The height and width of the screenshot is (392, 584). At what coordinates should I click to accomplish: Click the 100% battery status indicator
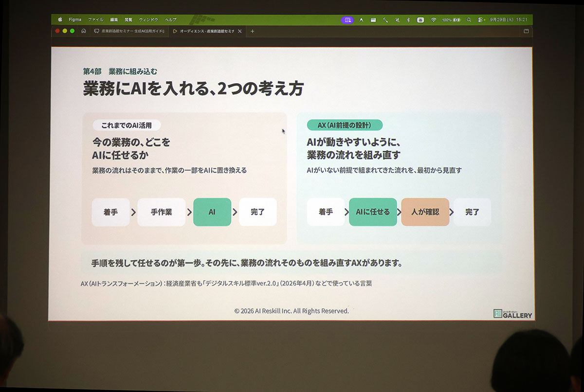click(x=451, y=20)
